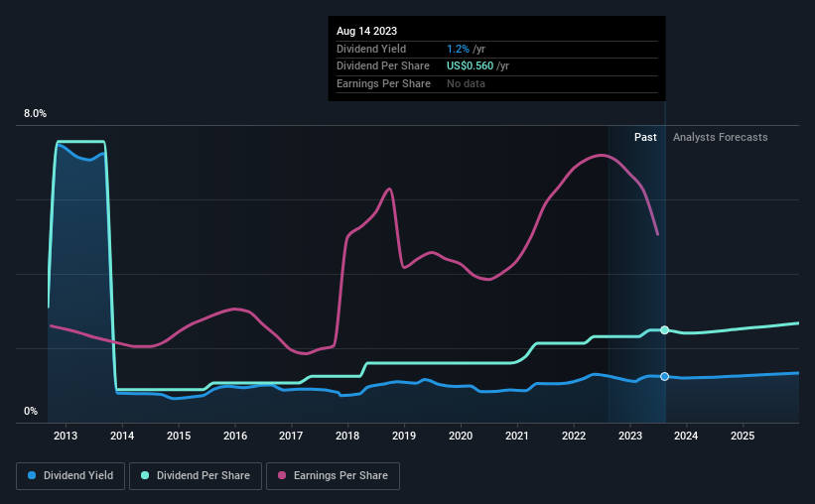Click the US$0.560 dividend per share value

click(470, 66)
